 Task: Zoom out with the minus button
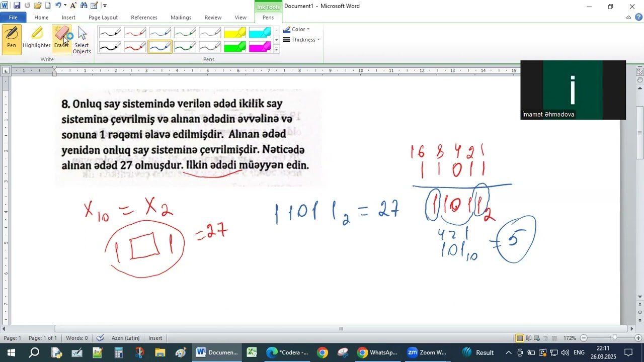[x=584, y=338]
